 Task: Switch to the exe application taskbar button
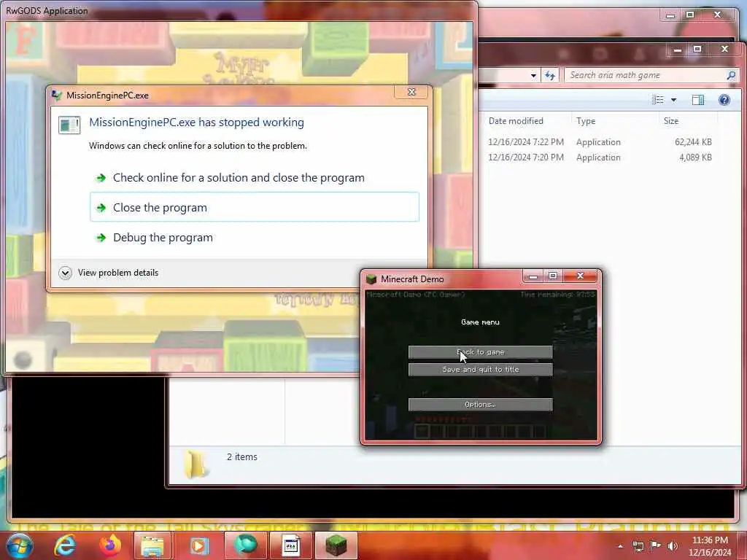(x=290, y=545)
